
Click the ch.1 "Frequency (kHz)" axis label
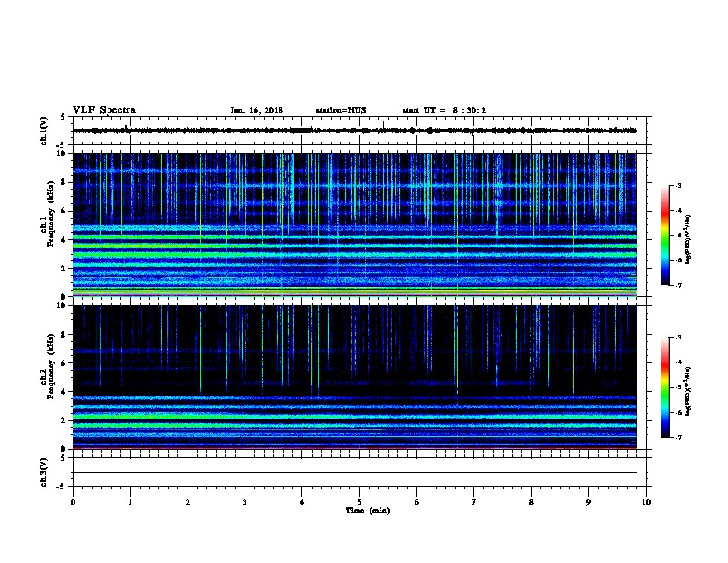tap(51, 213)
